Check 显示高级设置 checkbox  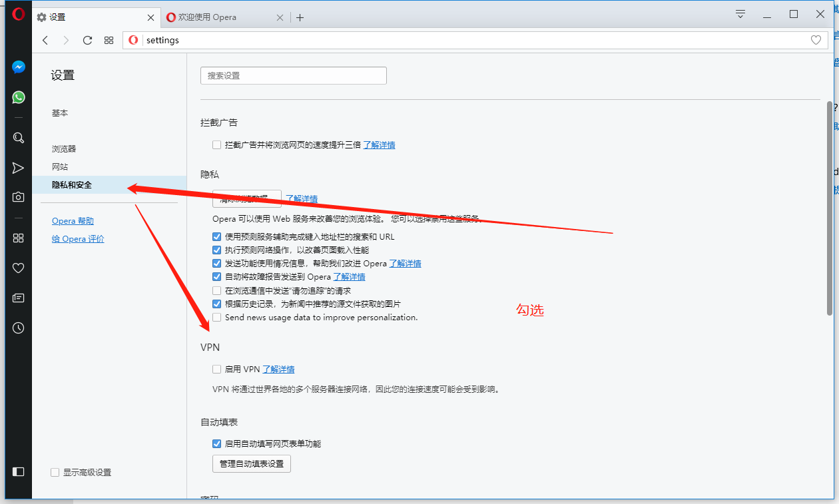(55, 472)
